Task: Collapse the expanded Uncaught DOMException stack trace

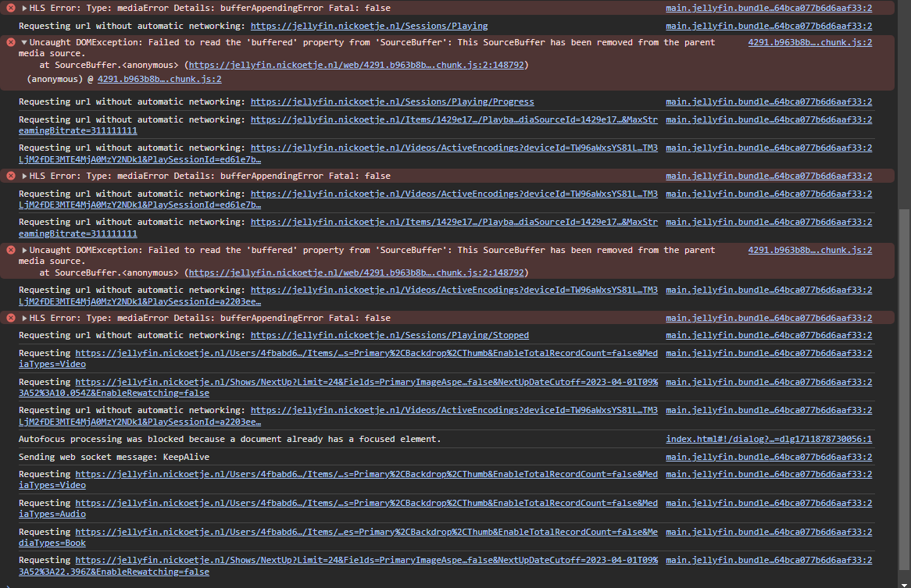Action: [24, 42]
